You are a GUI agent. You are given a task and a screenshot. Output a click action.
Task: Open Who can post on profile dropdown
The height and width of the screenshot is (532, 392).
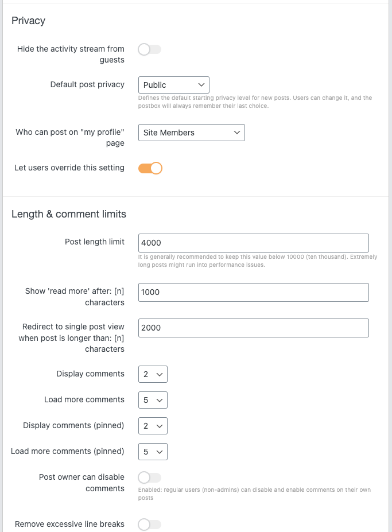click(191, 133)
